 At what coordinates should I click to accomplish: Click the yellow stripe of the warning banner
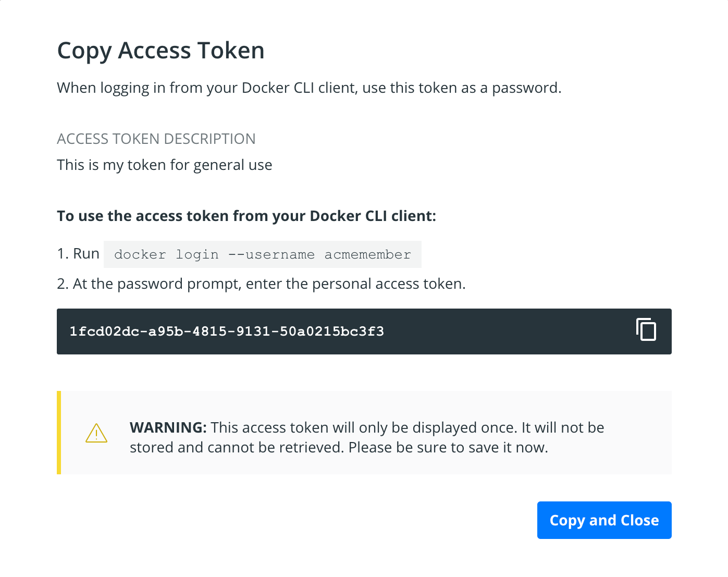tap(59, 433)
